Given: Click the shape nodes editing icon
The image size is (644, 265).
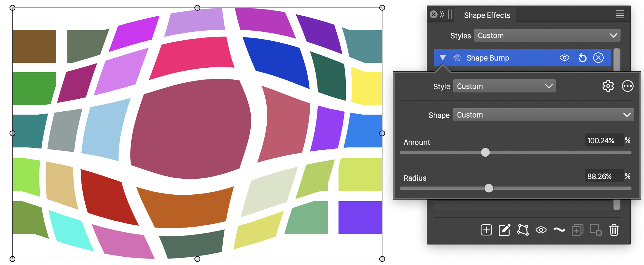Looking at the screenshot, I should [523, 230].
